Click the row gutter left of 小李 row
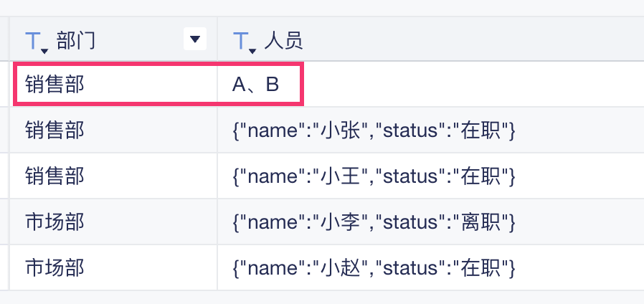The image size is (644, 304). (x=4, y=222)
